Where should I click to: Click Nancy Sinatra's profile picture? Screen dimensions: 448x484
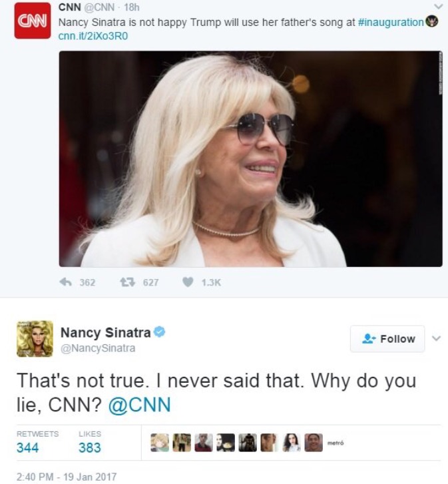(35, 339)
